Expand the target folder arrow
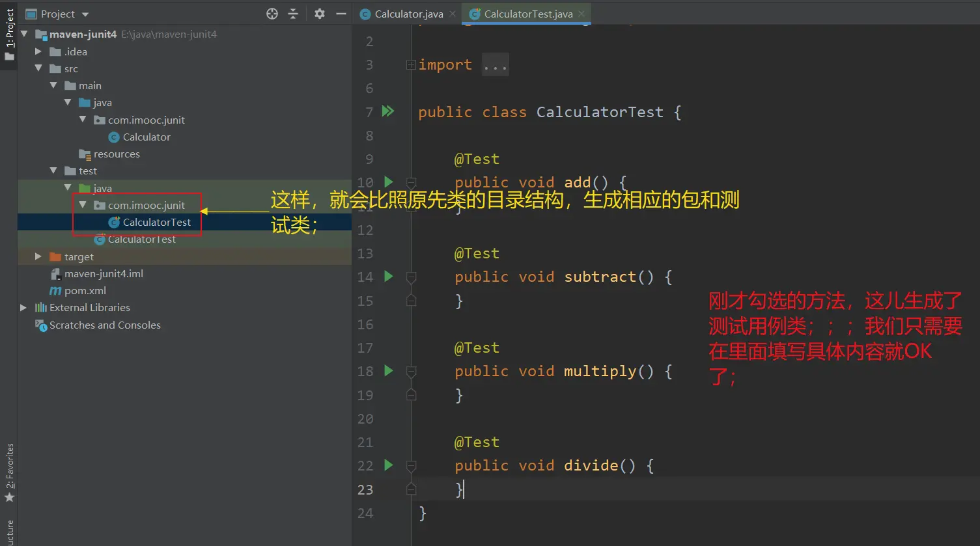Image resolution: width=980 pixels, height=546 pixels. [x=38, y=256]
